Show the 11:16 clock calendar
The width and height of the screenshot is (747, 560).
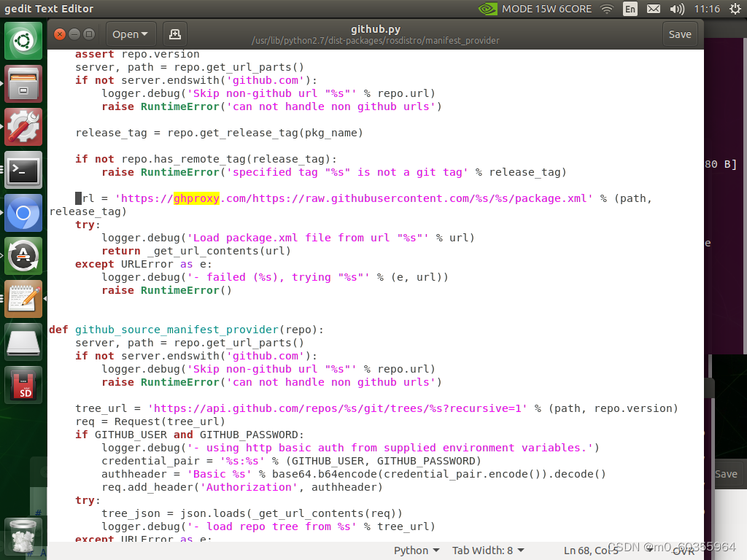pyautogui.click(x=707, y=9)
